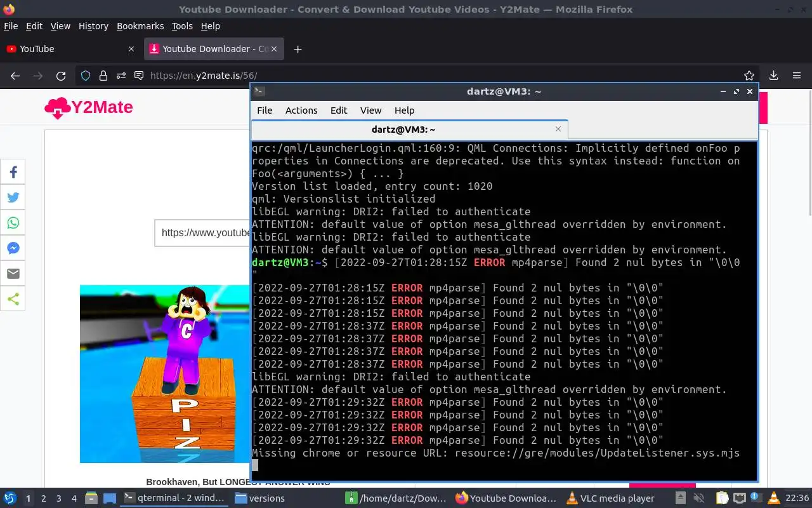Click the VLC cone tray icon
This screenshot has height=508, width=812.
pos(773,498)
